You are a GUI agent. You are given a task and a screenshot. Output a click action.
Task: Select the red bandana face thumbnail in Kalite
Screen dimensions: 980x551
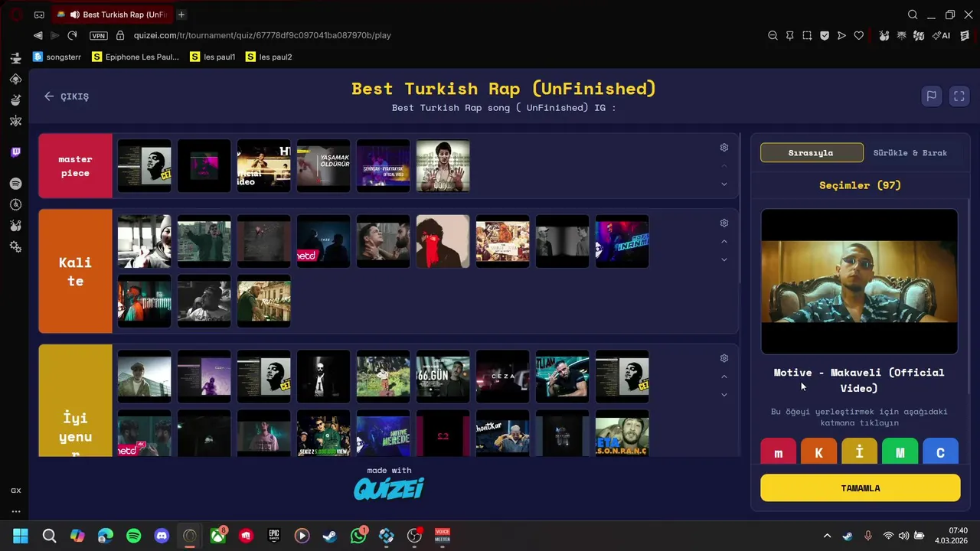443,242
